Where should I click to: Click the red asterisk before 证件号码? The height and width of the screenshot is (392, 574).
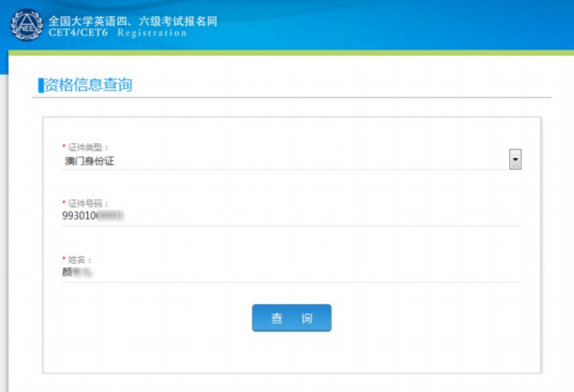point(63,204)
